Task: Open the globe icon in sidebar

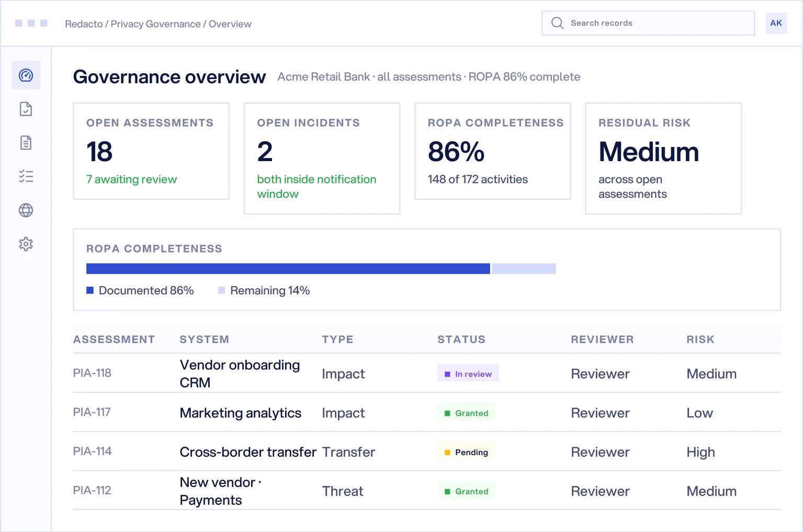Action: pyautogui.click(x=26, y=210)
